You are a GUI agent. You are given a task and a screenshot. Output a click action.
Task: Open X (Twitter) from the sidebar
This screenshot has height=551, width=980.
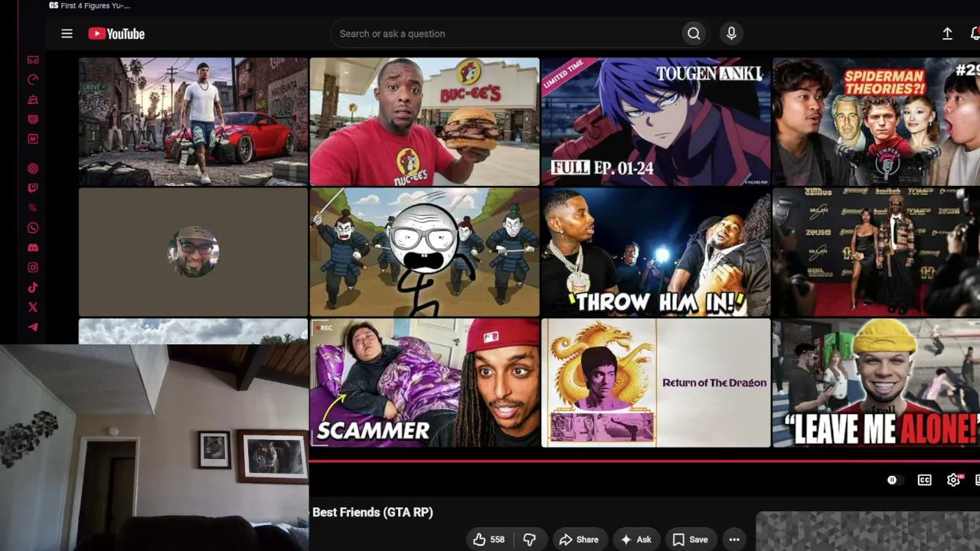click(33, 308)
